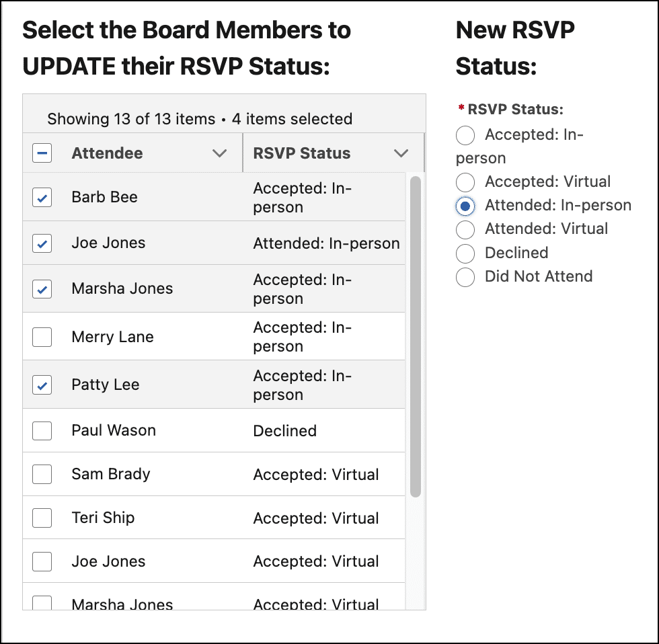Select the Did Not Attend radio option

pos(465,277)
